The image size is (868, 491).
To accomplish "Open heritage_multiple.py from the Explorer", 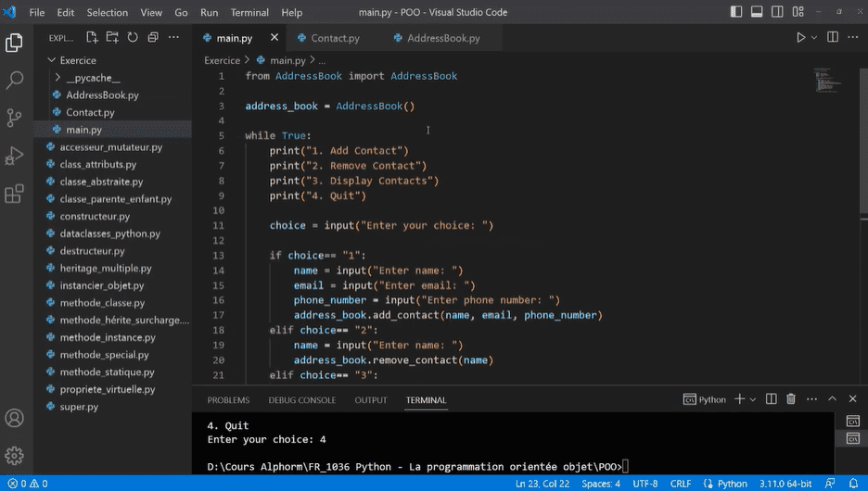I will coord(106,268).
